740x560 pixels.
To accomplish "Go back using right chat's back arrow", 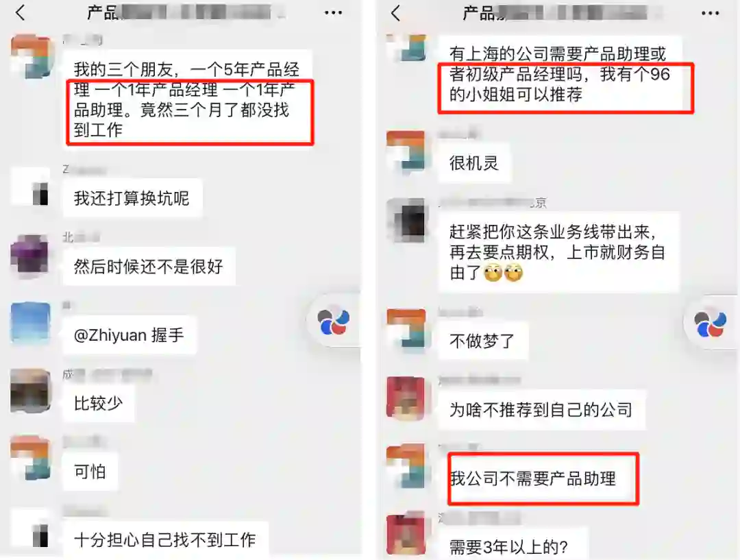I will [x=395, y=13].
